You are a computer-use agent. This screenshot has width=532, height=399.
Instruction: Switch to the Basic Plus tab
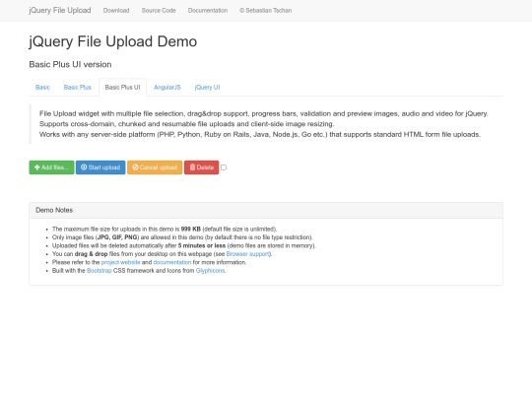coord(78,88)
